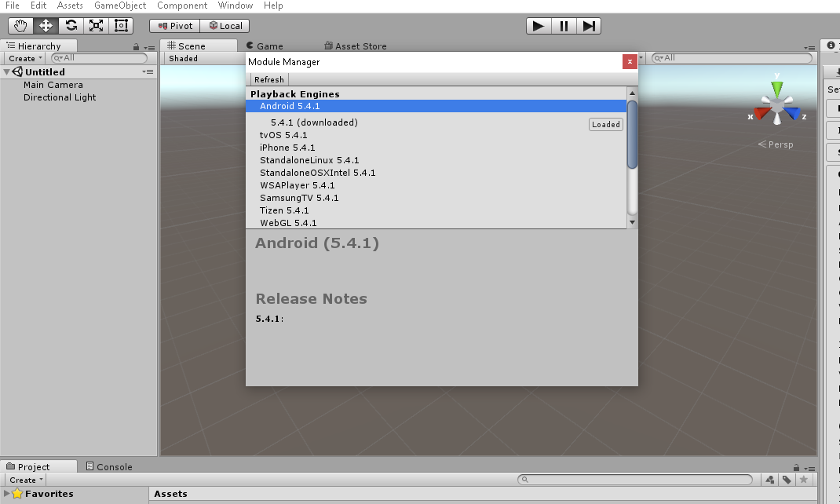Open the Project Create dropdown
Viewport: 840px width, 504px height.
(26, 480)
